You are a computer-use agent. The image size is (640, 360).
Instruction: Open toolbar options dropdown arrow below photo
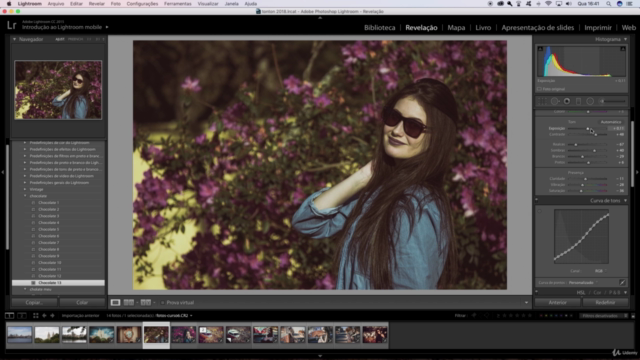(x=526, y=303)
